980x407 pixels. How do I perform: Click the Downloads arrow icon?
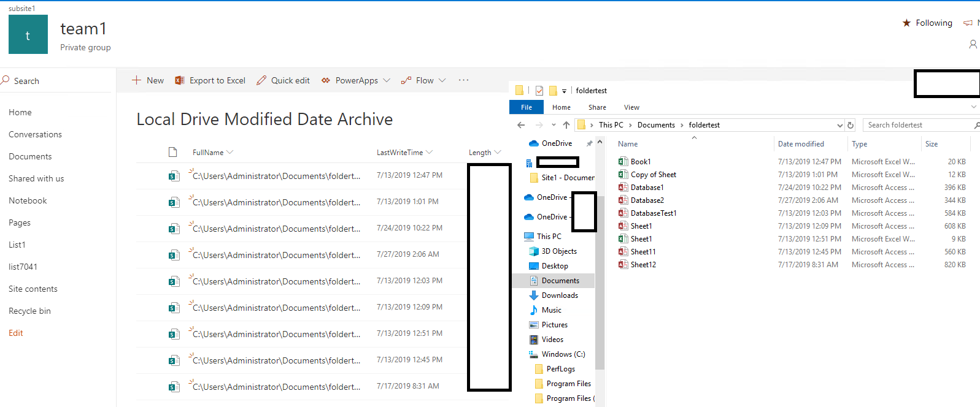point(534,295)
